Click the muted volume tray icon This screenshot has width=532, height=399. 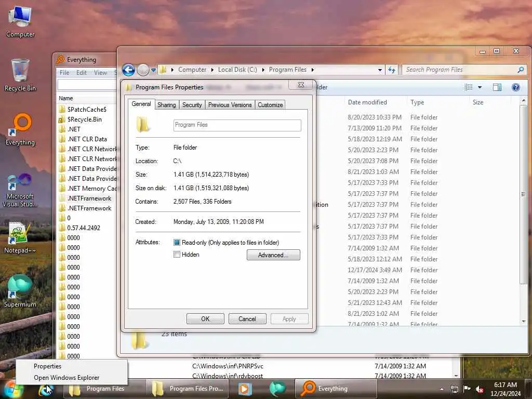coord(480,389)
